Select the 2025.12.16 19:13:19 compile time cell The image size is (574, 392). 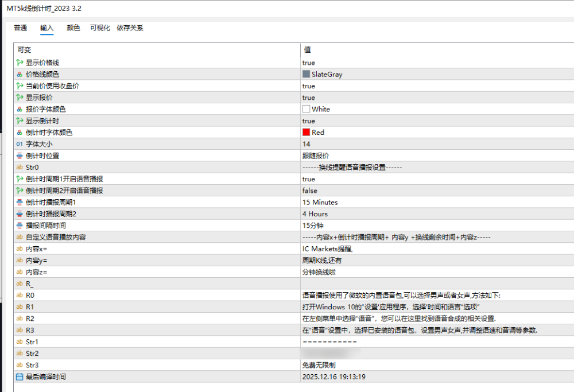pos(437,377)
